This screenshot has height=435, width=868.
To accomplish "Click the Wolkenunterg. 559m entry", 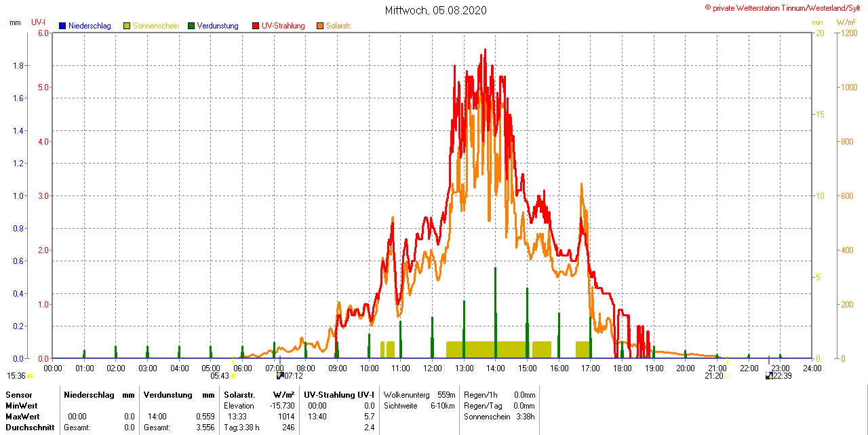I will (419, 394).
